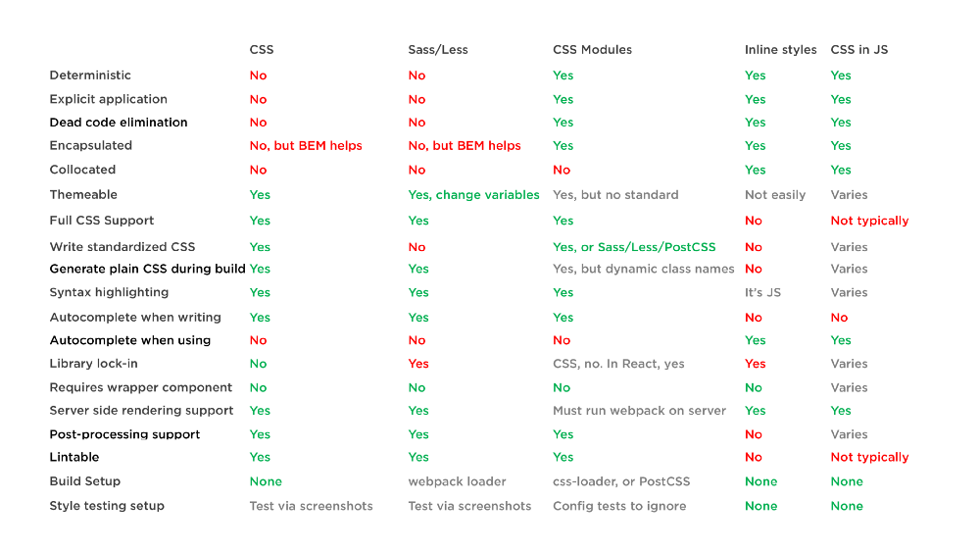
Task: Select the 'It's JS' cell
Action: point(762,292)
